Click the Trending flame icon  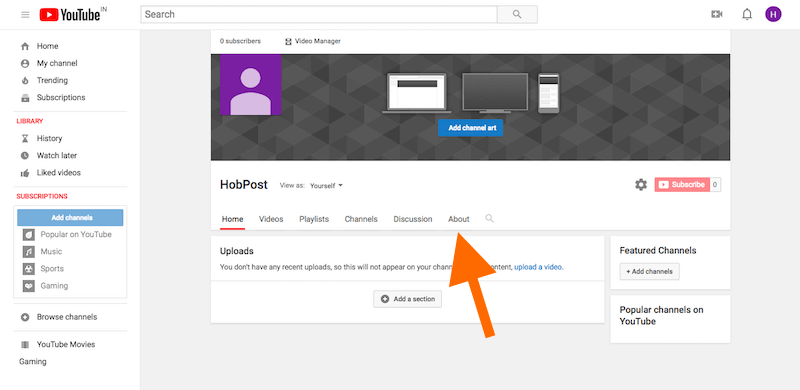(x=24, y=80)
